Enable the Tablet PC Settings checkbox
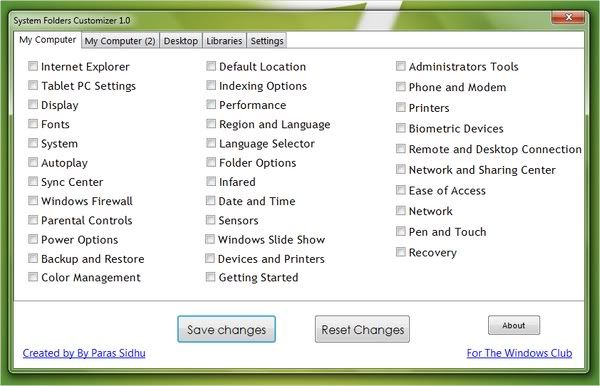This screenshot has width=600, height=386. (x=33, y=85)
